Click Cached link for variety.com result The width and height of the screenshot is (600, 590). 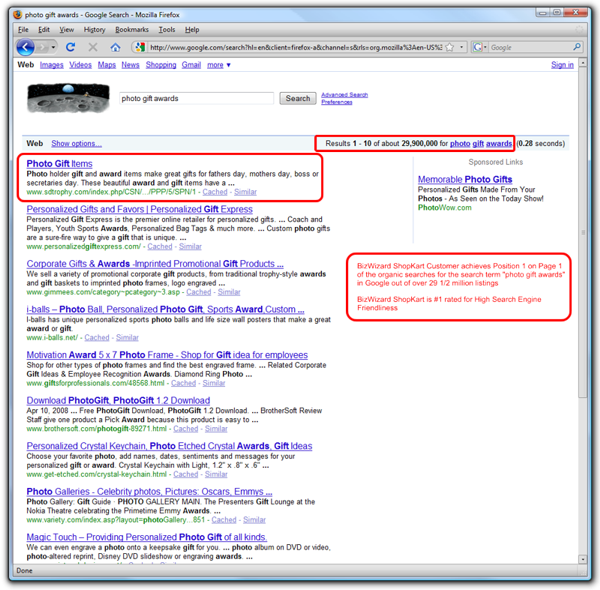tap(224, 520)
